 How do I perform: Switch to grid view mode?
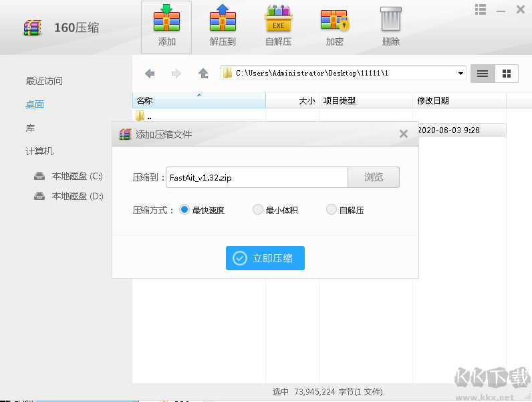[x=507, y=74]
